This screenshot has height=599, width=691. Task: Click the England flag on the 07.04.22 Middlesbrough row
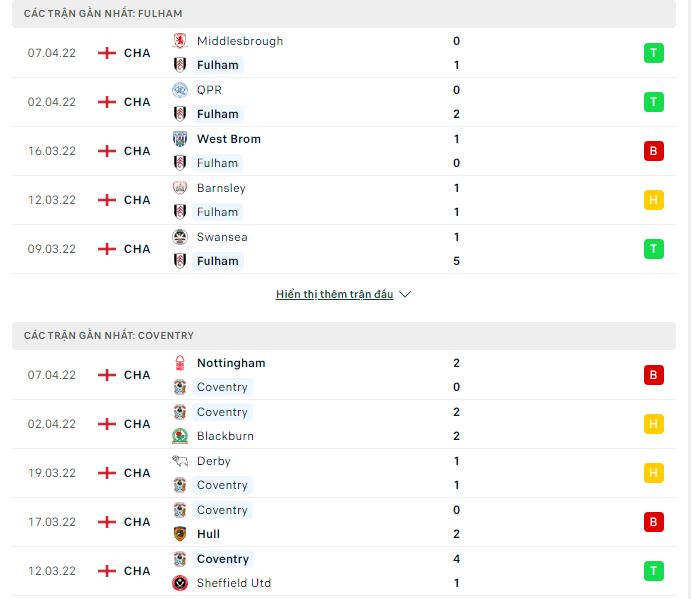click(x=106, y=53)
